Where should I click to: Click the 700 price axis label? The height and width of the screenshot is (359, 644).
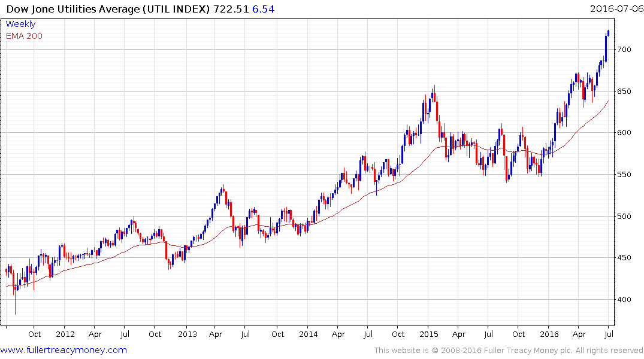pos(624,50)
